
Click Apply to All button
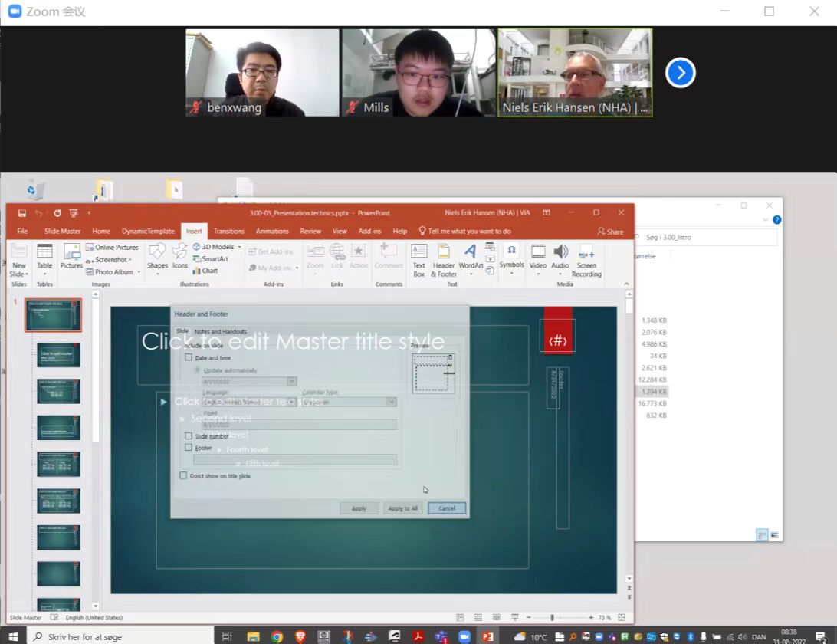[x=403, y=508]
